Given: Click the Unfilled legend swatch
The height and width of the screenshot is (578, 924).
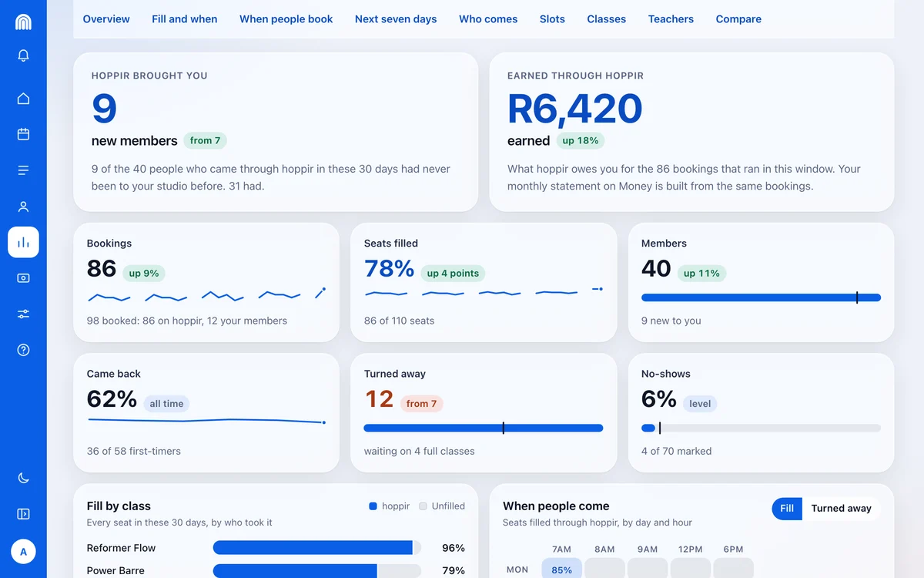Looking at the screenshot, I should [x=423, y=506].
